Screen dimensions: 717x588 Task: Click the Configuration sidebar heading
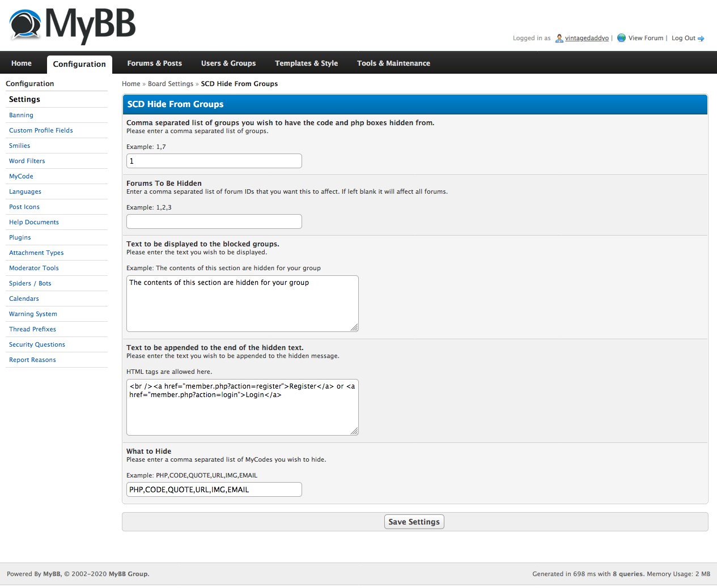(x=30, y=83)
